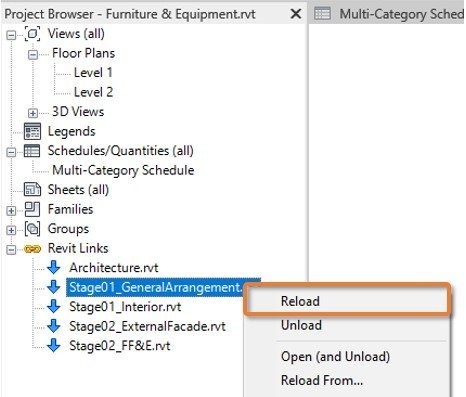Collapse the Floor Plans branch
466x397 pixels.
click(33, 55)
